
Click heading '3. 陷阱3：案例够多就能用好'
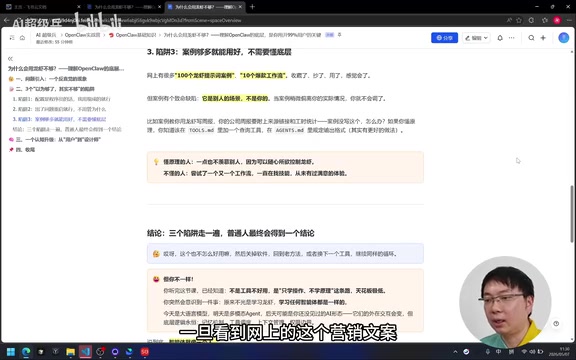click(x=219, y=52)
